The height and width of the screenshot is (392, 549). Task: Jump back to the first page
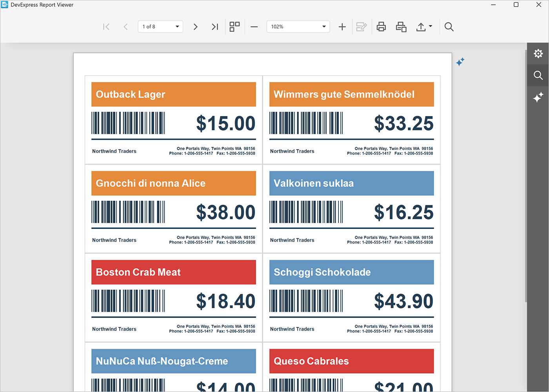(106, 27)
